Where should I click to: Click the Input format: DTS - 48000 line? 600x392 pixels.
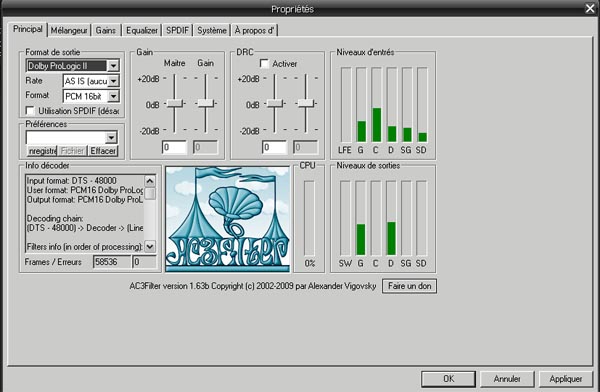point(72,181)
